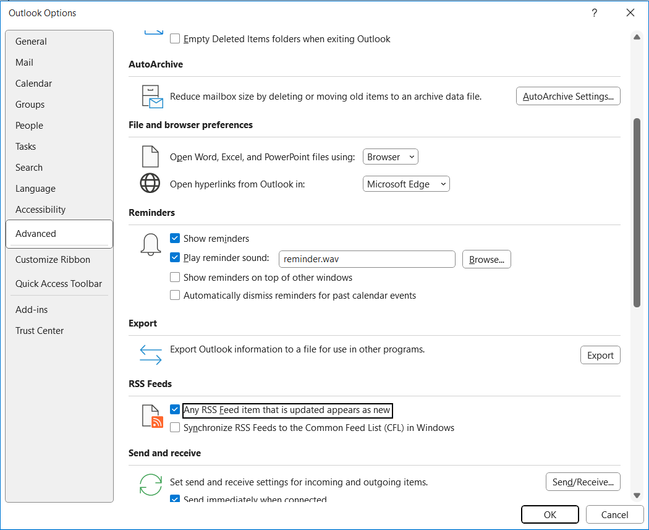Viewport: 649px width, 530px height.
Task: Enable Show reminders on top of other windows
Action: 175,277
